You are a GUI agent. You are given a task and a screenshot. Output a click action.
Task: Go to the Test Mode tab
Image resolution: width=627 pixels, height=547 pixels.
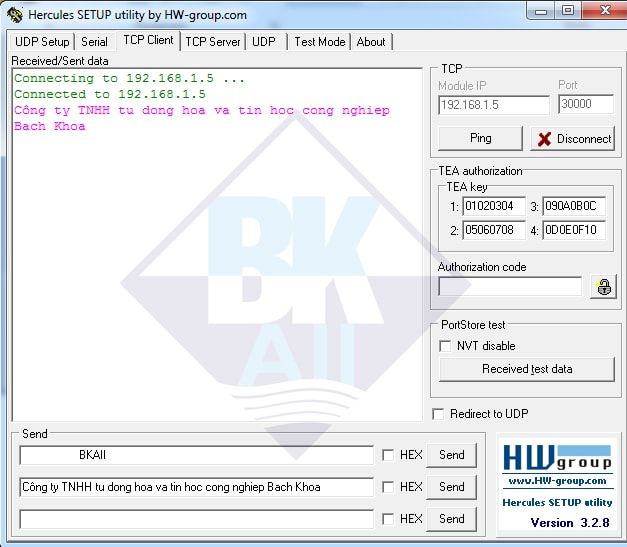click(x=319, y=42)
